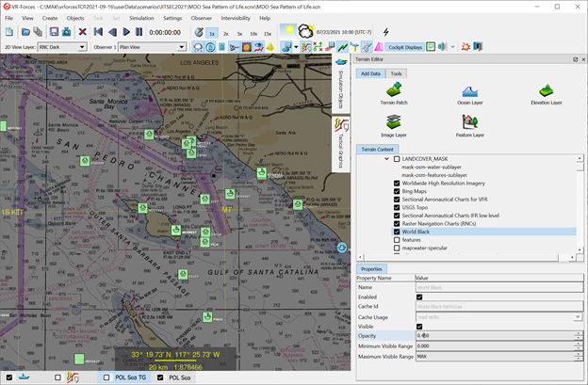The width and height of the screenshot is (588, 385).
Task: Check the LANDCOVER_MASK layer checkbox
Action: coord(397,159)
